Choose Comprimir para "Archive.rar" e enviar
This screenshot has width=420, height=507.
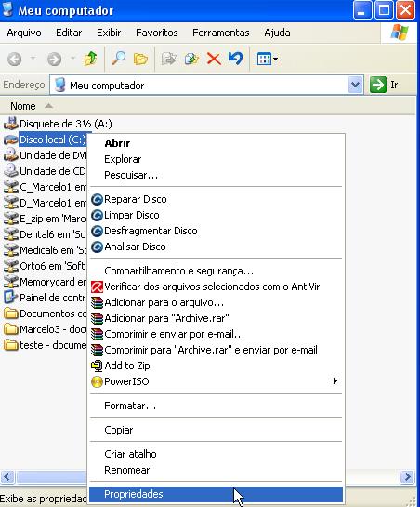click(x=216, y=350)
